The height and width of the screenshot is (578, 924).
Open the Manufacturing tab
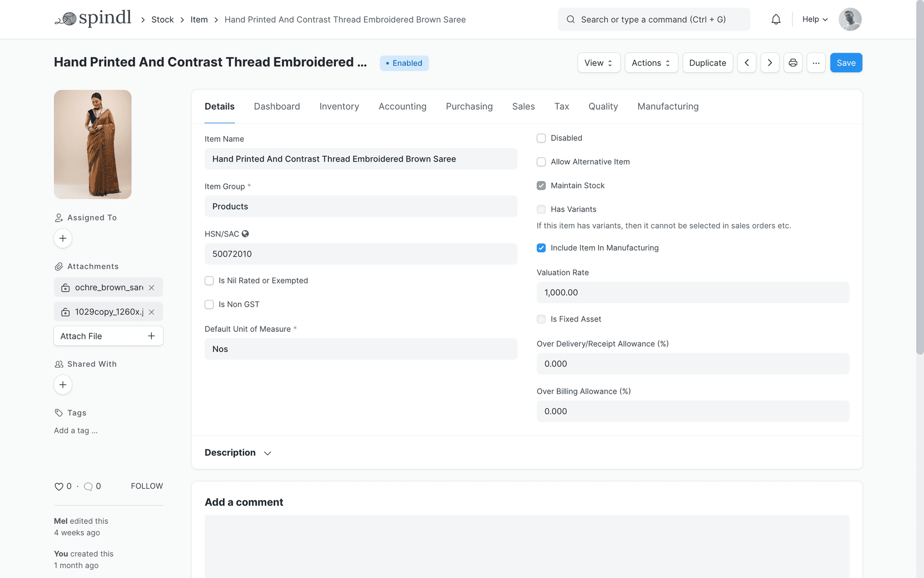pyautogui.click(x=668, y=107)
